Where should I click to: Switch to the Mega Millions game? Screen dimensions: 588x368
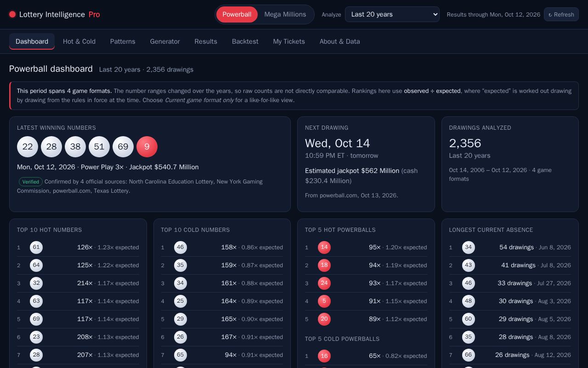tap(285, 14)
